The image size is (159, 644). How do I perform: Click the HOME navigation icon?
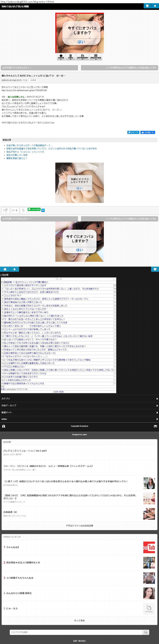tap(61, 56)
